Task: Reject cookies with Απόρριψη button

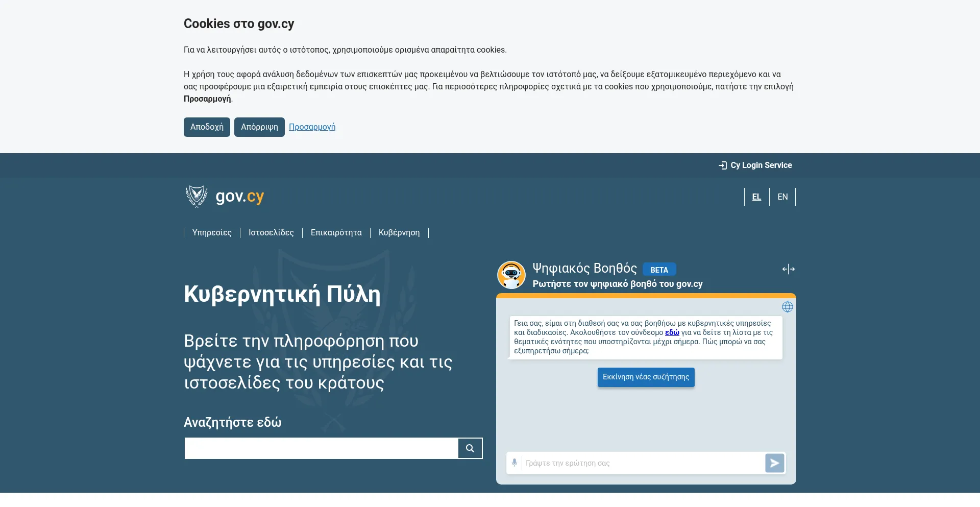Action: click(x=259, y=127)
